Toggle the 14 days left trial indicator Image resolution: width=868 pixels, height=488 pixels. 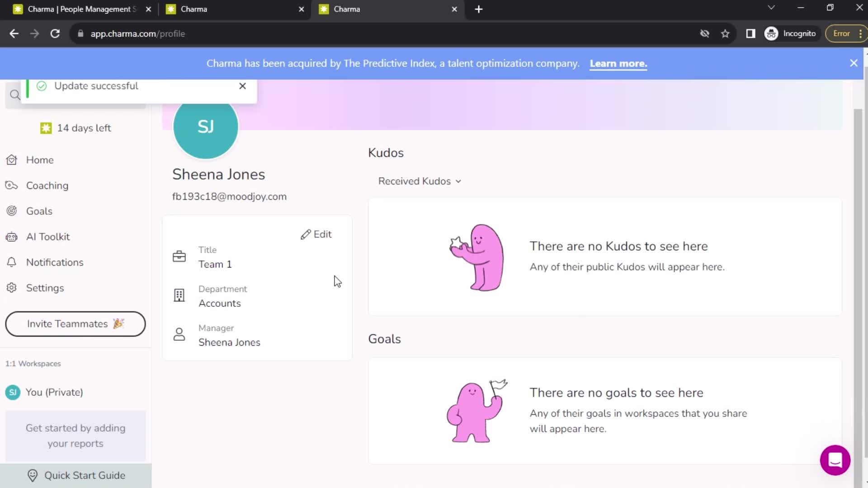click(76, 127)
